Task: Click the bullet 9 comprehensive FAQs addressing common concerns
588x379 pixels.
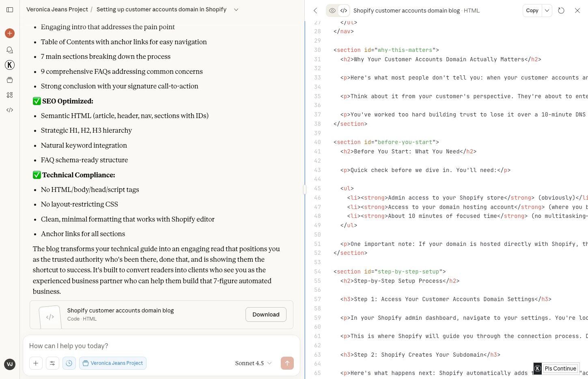Action: pos(122,71)
